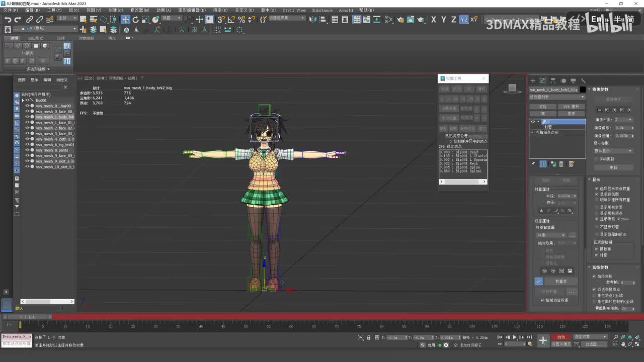Open the Mirror tool in main toolbar
This screenshot has width=644, height=362.
pyautogui.click(x=313, y=20)
